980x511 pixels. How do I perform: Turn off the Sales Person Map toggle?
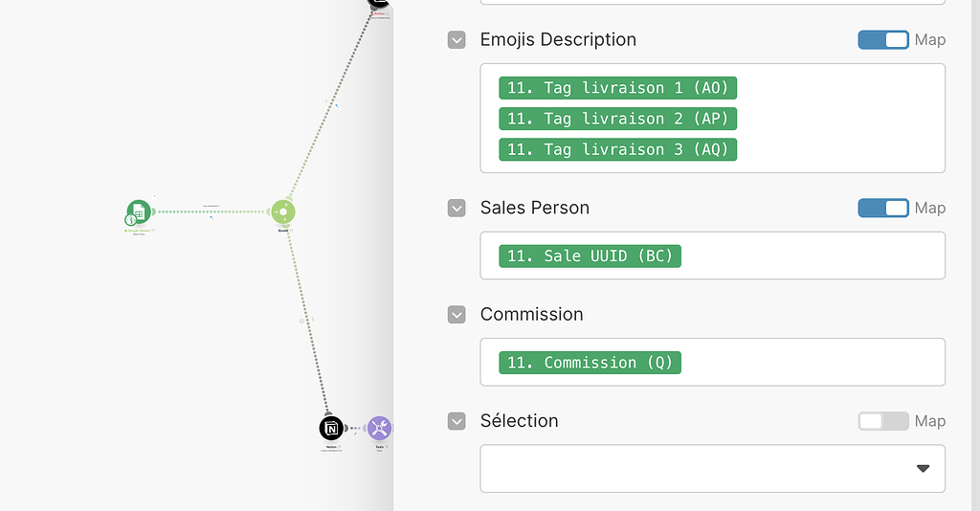coord(882,208)
